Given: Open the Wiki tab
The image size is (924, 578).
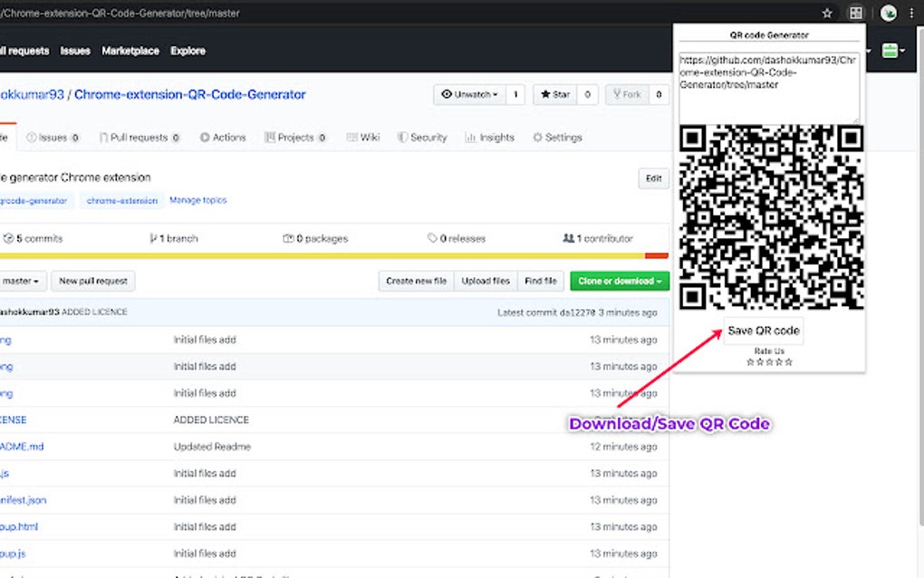Looking at the screenshot, I should (362, 137).
